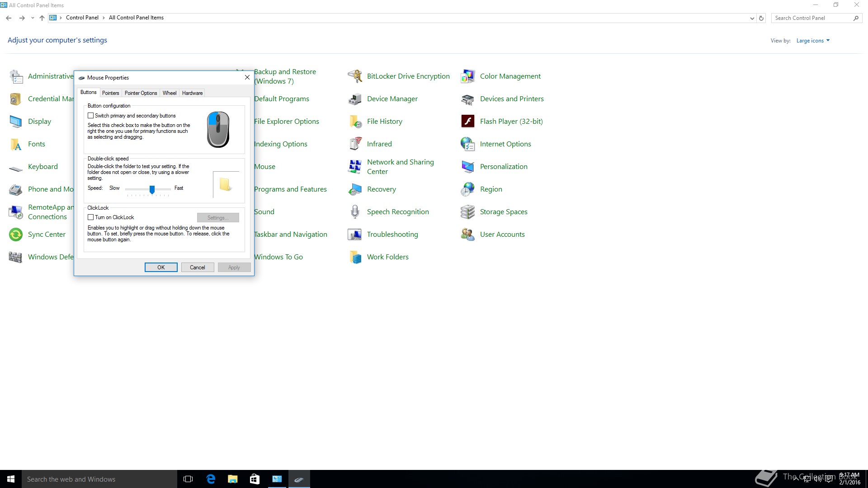Click the Apply button
Screen dimensions: 868x488
[x=234, y=267]
